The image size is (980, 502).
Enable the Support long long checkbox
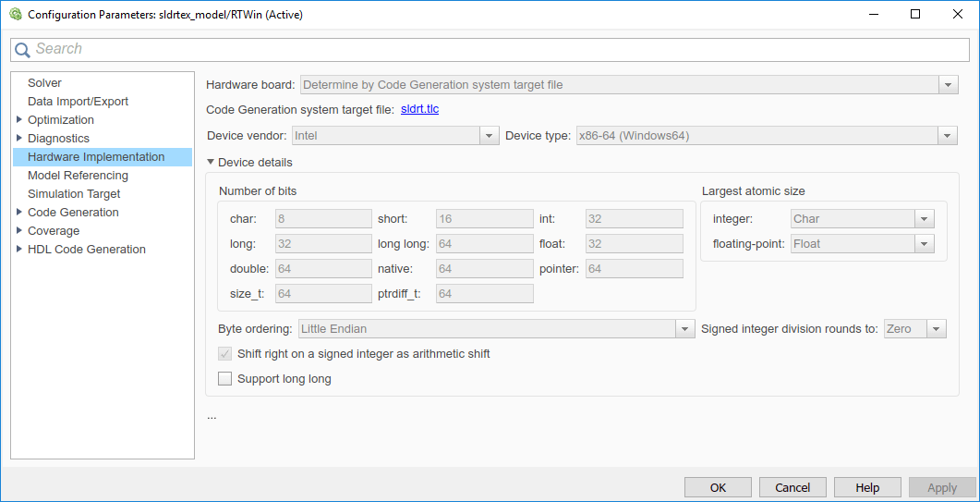click(x=224, y=378)
